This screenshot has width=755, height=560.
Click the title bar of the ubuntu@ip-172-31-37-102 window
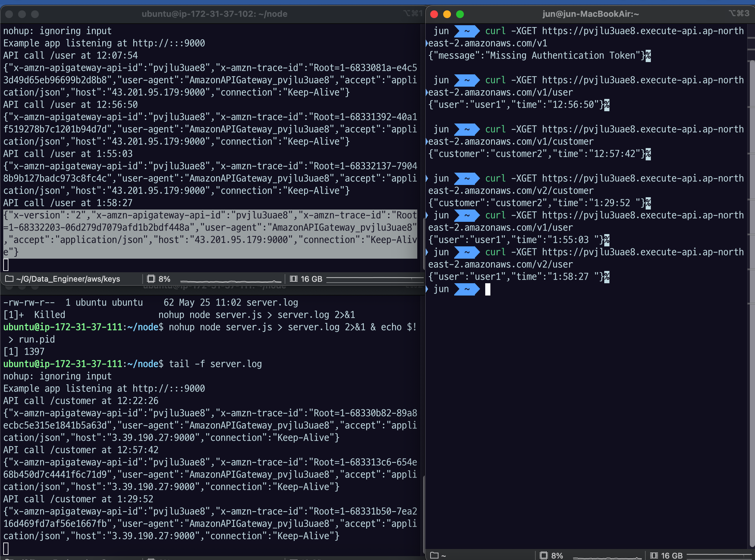pyautogui.click(x=214, y=14)
